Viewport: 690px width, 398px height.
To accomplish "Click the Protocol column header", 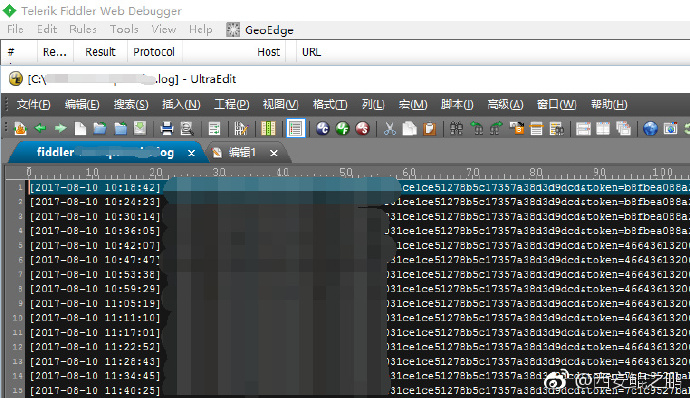I will pyautogui.click(x=154, y=52).
